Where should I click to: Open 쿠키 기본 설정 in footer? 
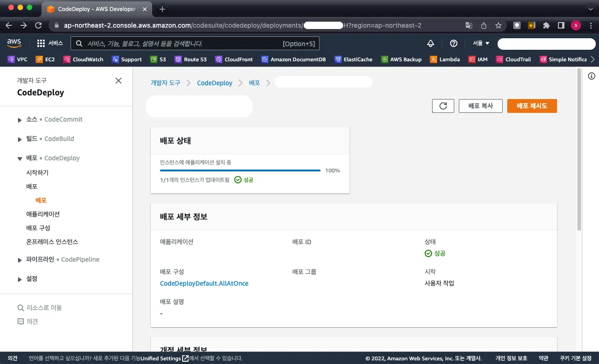[575, 358]
